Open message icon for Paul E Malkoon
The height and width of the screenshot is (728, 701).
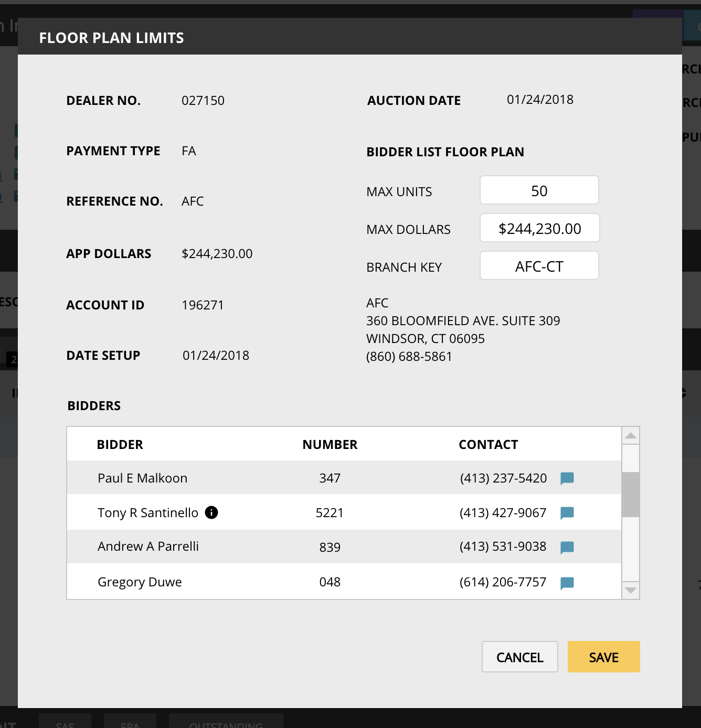[567, 478]
